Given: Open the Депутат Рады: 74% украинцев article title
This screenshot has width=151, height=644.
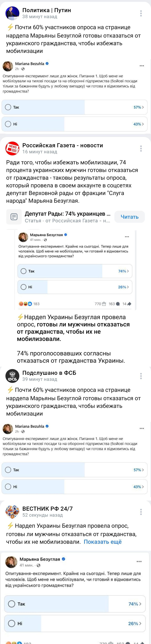Looking at the screenshot, I should (x=67, y=214).
